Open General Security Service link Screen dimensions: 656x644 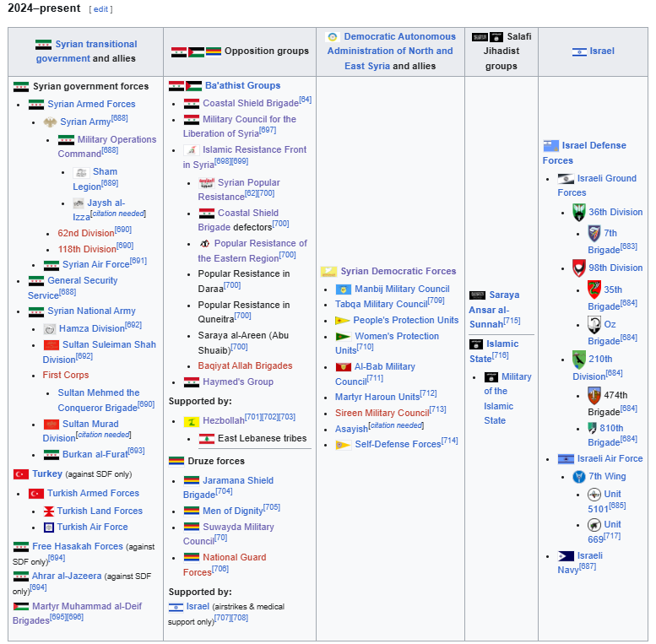pos(73,288)
